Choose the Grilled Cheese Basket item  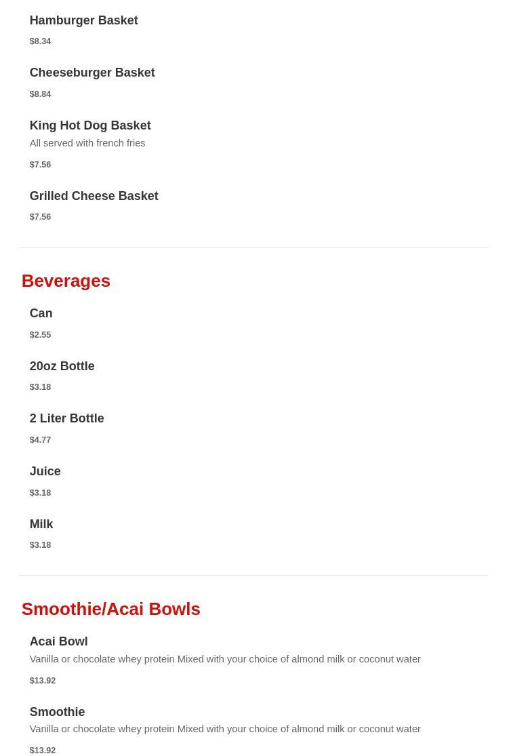(94, 196)
